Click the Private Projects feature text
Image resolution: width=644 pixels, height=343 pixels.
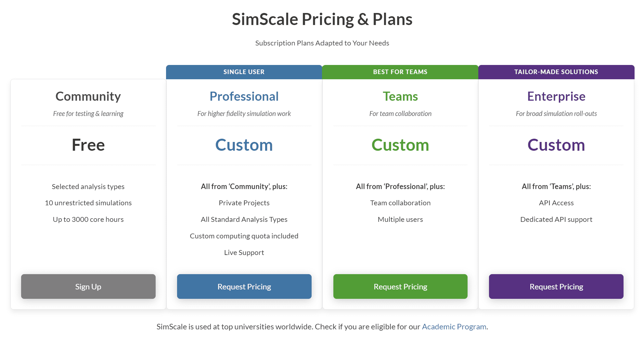[244, 203]
